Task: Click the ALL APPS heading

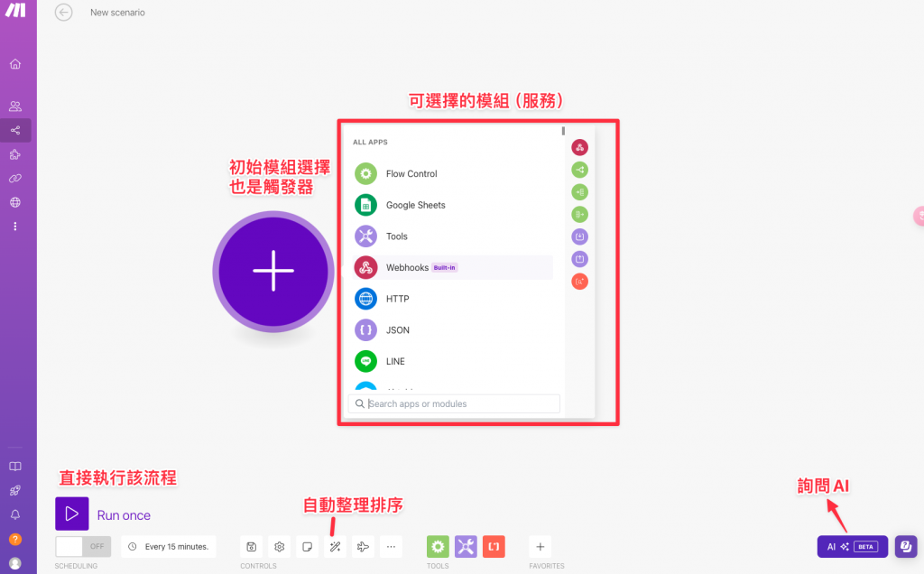Action: 370,142
